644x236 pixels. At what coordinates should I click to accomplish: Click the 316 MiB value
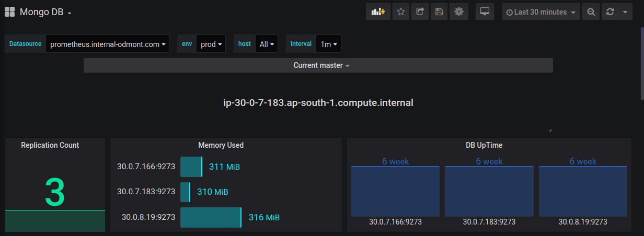click(264, 217)
